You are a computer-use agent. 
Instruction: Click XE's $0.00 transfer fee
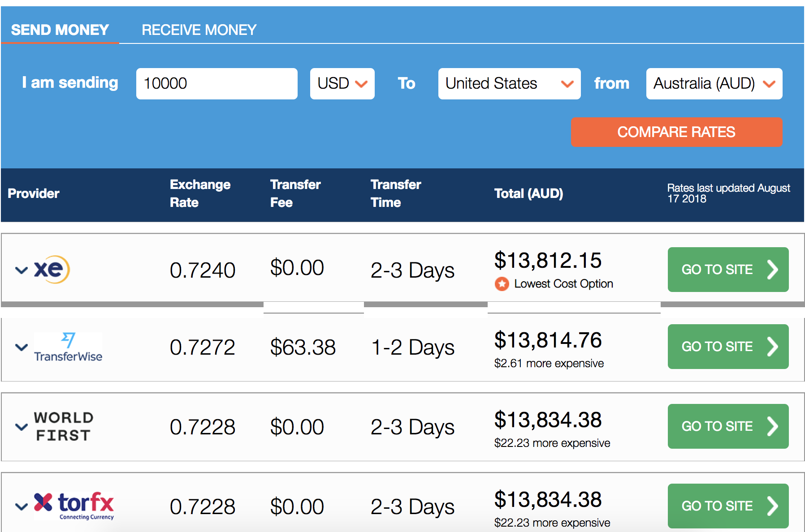pos(297,268)
